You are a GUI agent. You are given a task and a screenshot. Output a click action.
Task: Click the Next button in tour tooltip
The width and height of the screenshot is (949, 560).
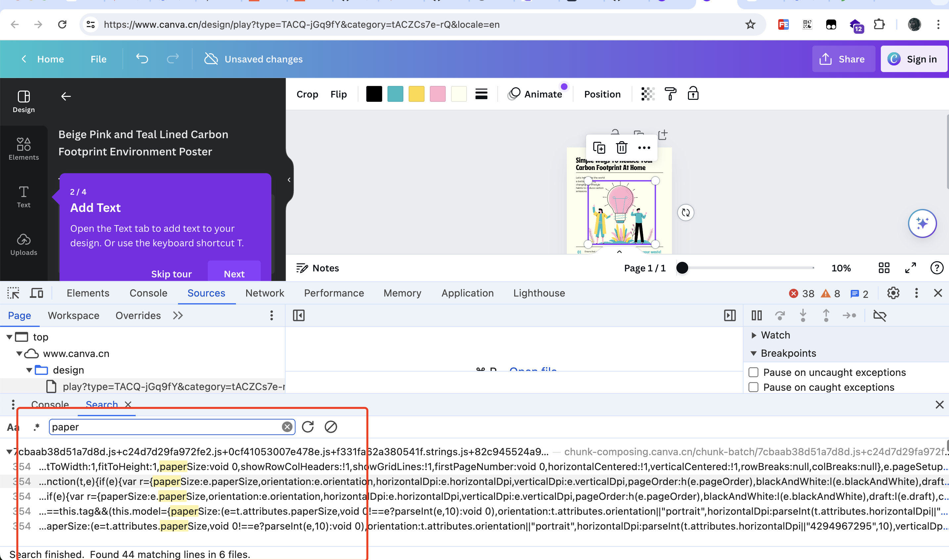click(234, 273)
